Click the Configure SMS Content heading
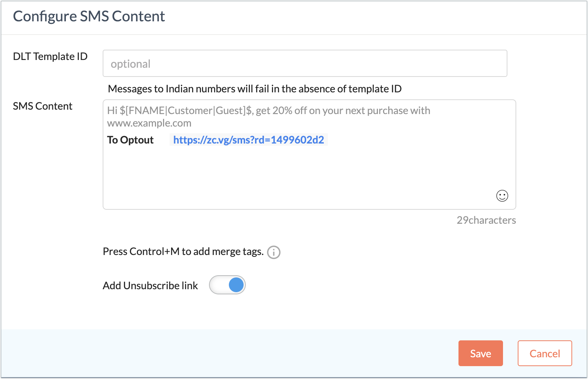588x379 pixels. coord(89,16)
